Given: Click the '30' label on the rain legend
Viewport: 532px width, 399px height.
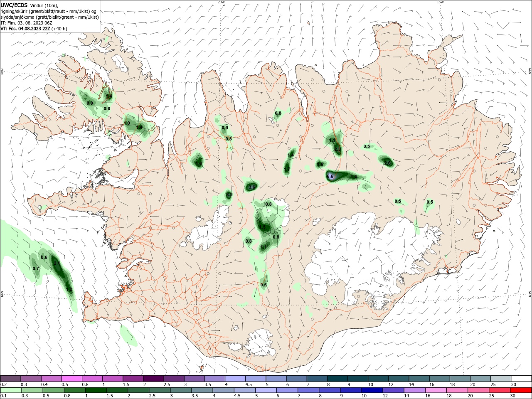Looking at the screenshot, I should tap(513, 396).
